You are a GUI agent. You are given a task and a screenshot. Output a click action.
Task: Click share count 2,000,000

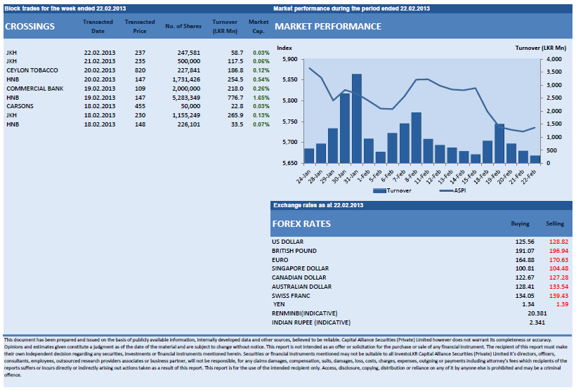(x=186, y=89)
